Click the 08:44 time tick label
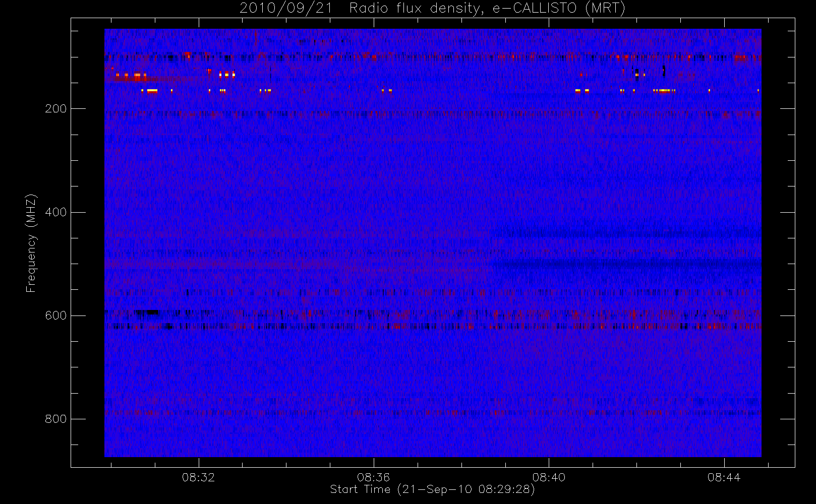816x504 pixels. [724, 477]
